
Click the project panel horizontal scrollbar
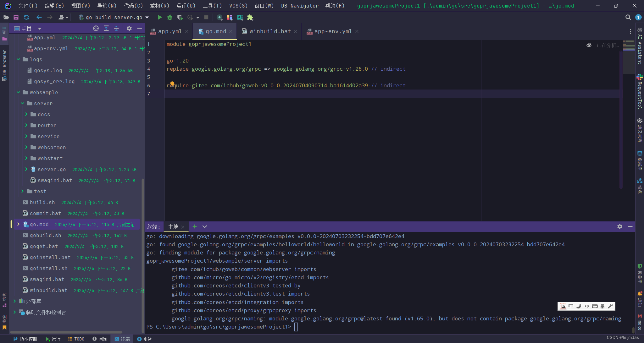point(66,332)
